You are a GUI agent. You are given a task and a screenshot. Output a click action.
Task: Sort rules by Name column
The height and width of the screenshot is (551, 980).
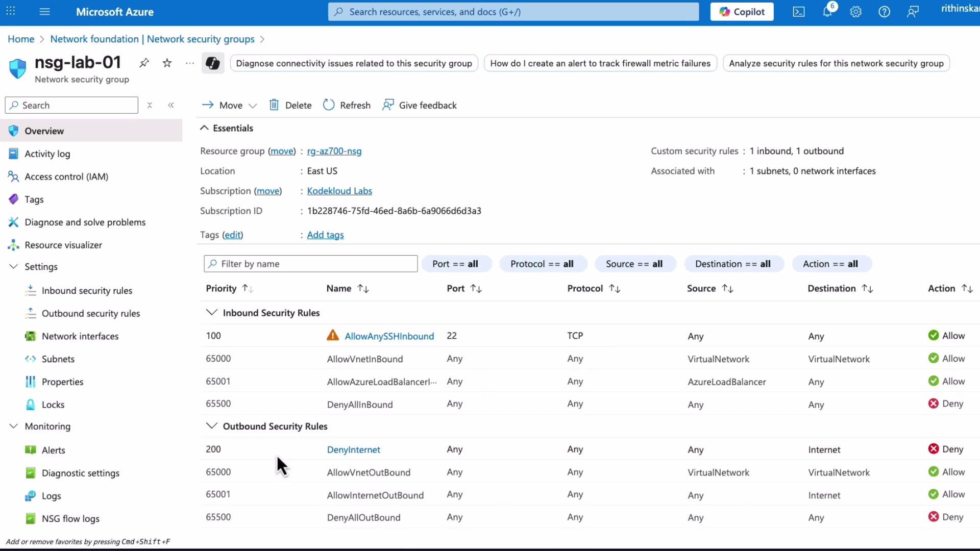[348, 288]
